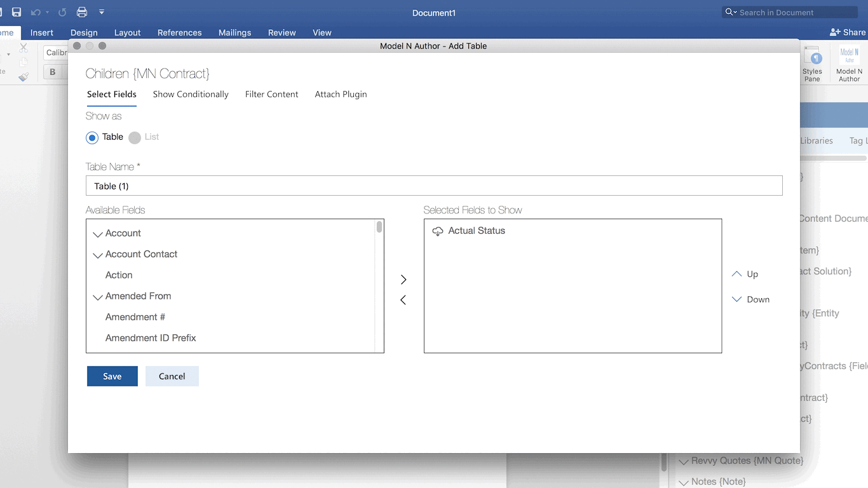Select the Action field in Available Fields
Viewport: 868px width, 488px height.
pos(119,275)
